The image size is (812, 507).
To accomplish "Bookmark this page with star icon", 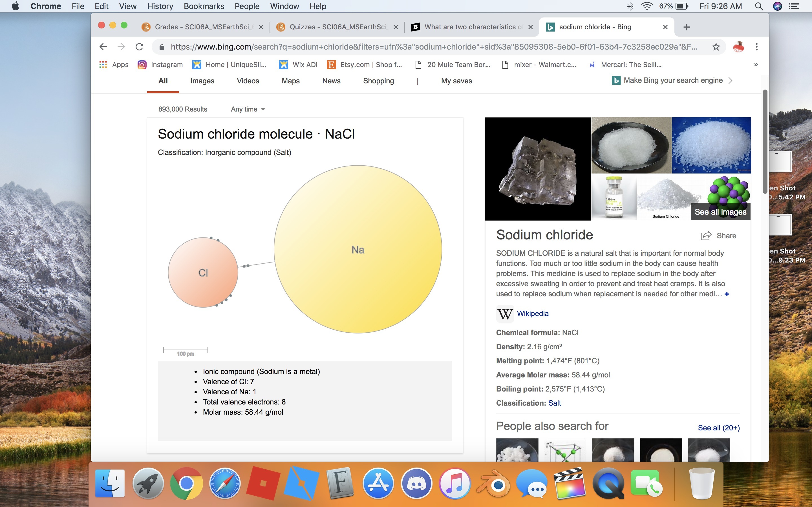I will (716, 47).
